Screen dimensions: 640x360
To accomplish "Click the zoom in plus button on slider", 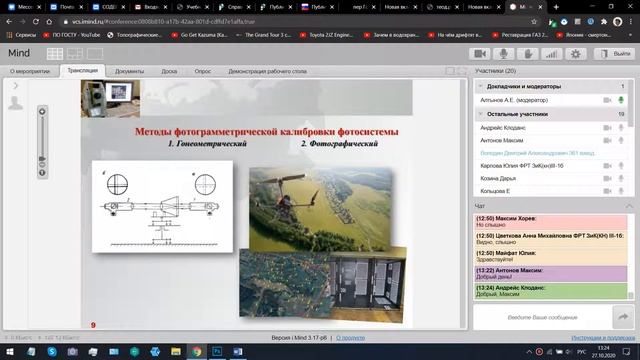I will pos(42,111).
